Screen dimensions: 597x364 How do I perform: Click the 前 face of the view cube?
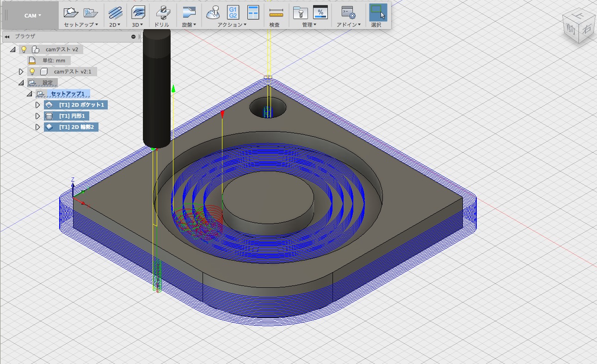[570, 29]
